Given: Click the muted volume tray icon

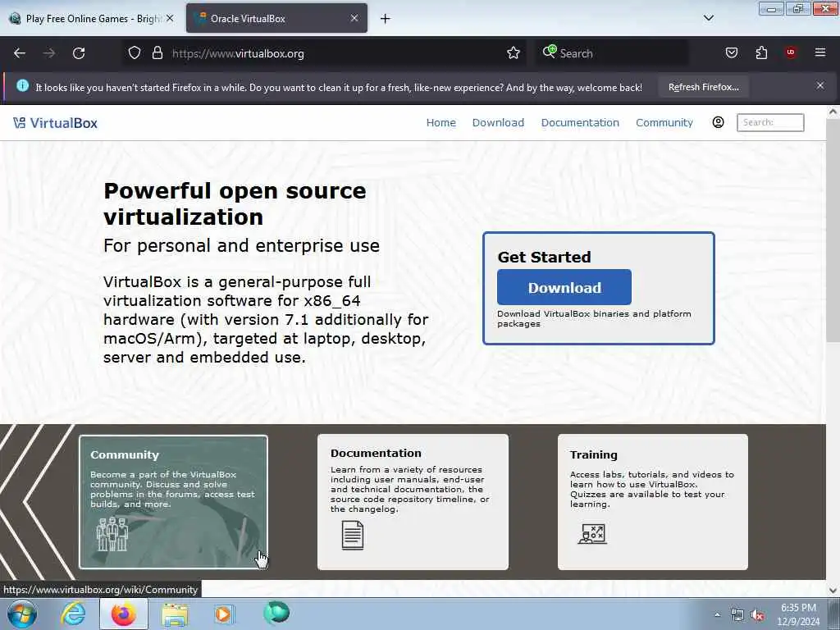Looking at the screenshot, I should (757, 615).
